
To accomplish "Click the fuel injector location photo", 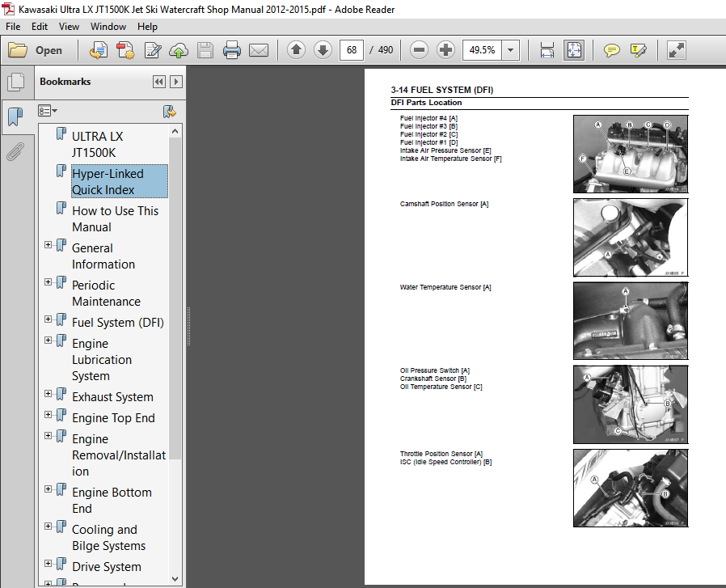I will coord(631,154).
